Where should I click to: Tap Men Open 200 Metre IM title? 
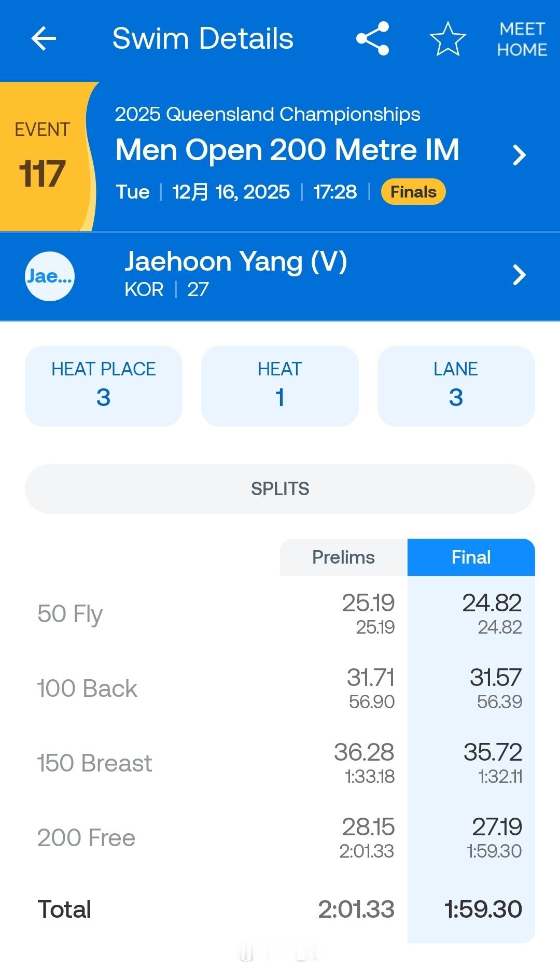[287, 150]
